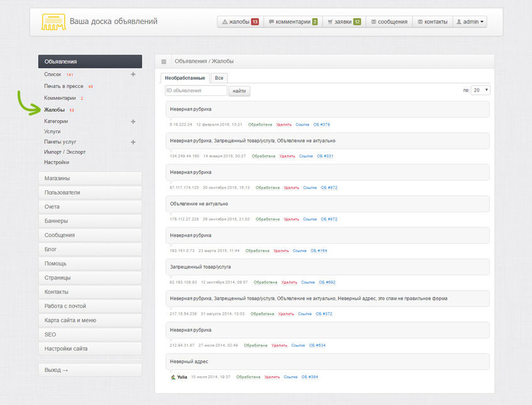Image resolution: width=532 pixels, height=405 pixels.
Task: Click the yellow board logo icon
Action: 53,22
